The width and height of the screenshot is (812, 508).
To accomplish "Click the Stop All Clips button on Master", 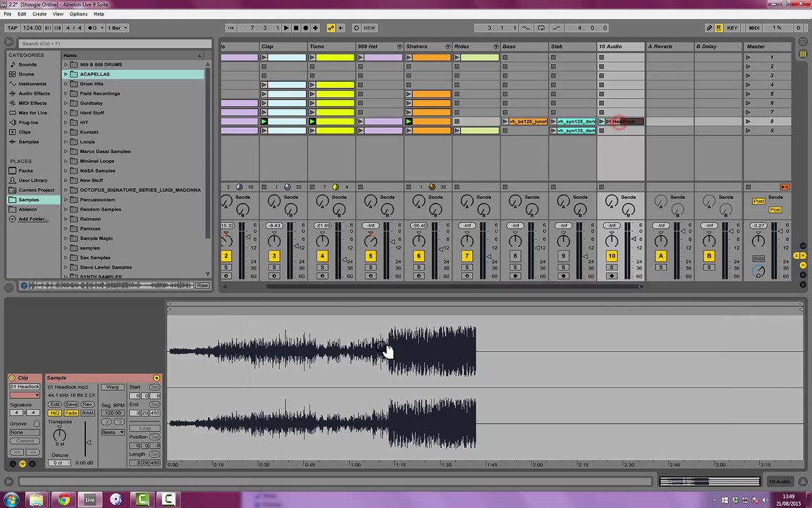I will click(748, 186).
